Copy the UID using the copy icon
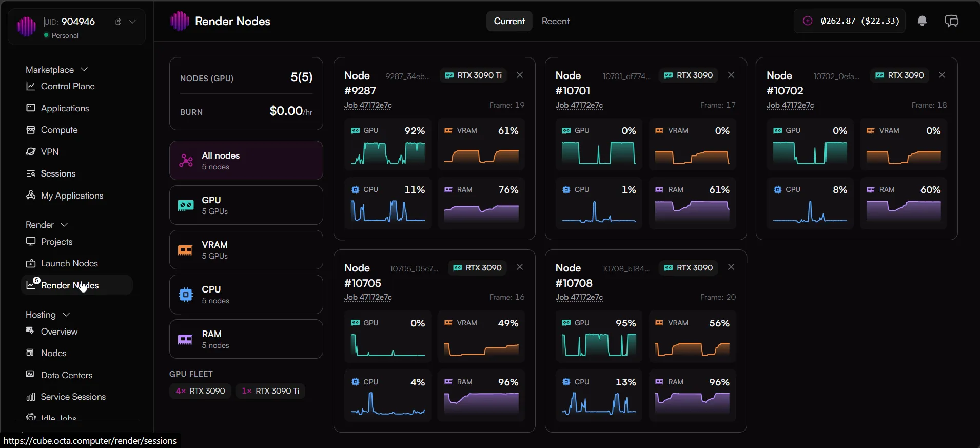Image resolution: width=980 pixels, height=448 pixels. pyautogui.click(x=119, y=22)
